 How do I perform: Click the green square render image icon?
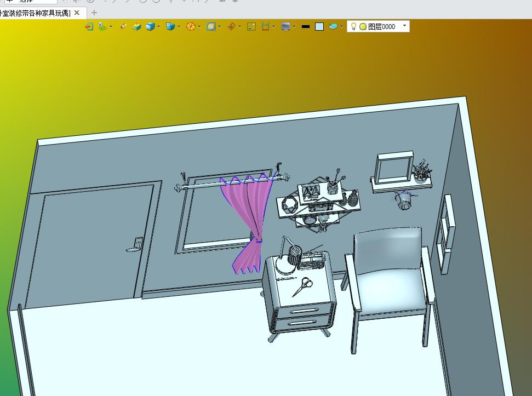click(251, 26)
